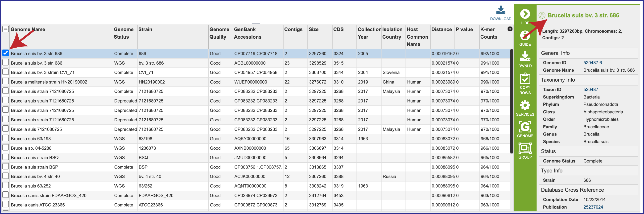
Task: Click the DWNLD download icon in sidebar
Action: coord(525,56)
